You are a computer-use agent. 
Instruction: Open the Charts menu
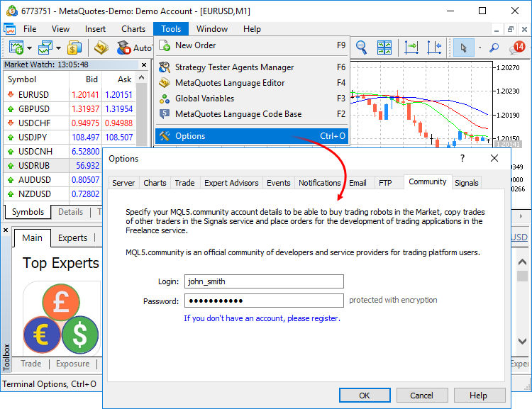coord(133,29)
